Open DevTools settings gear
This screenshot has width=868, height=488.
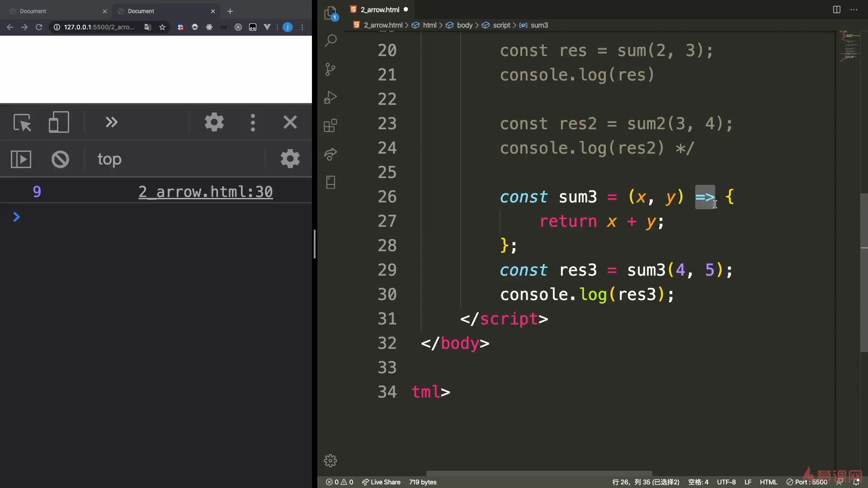coord(214,122)
